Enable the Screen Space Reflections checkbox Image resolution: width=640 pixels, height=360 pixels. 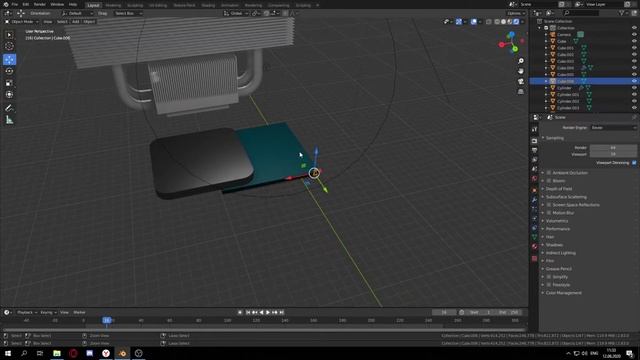pos(549,205)
